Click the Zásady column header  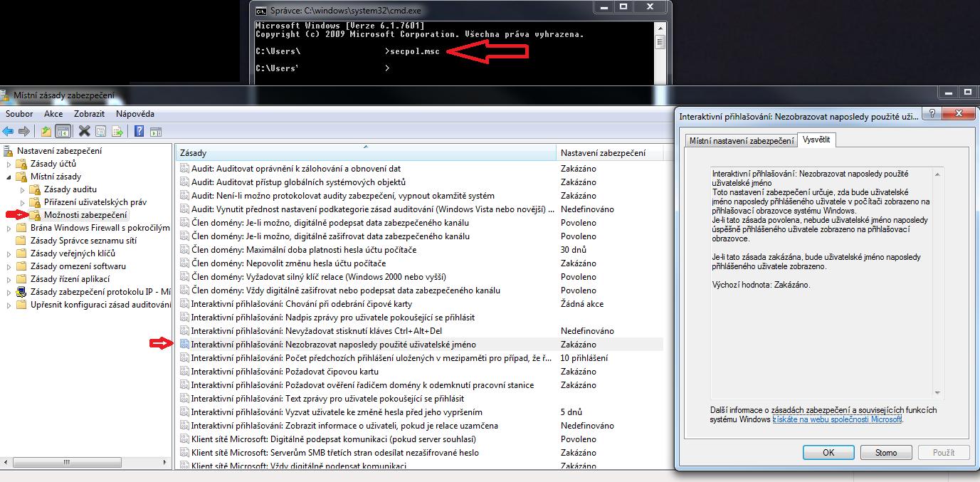(x=364, y=153)
